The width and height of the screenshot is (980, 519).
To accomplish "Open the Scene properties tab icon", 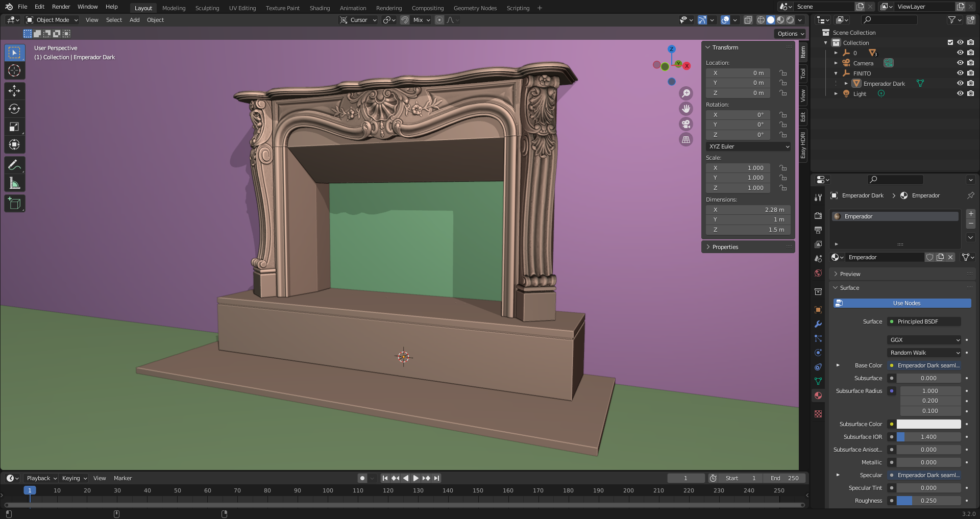I will [x=818, y=259].
